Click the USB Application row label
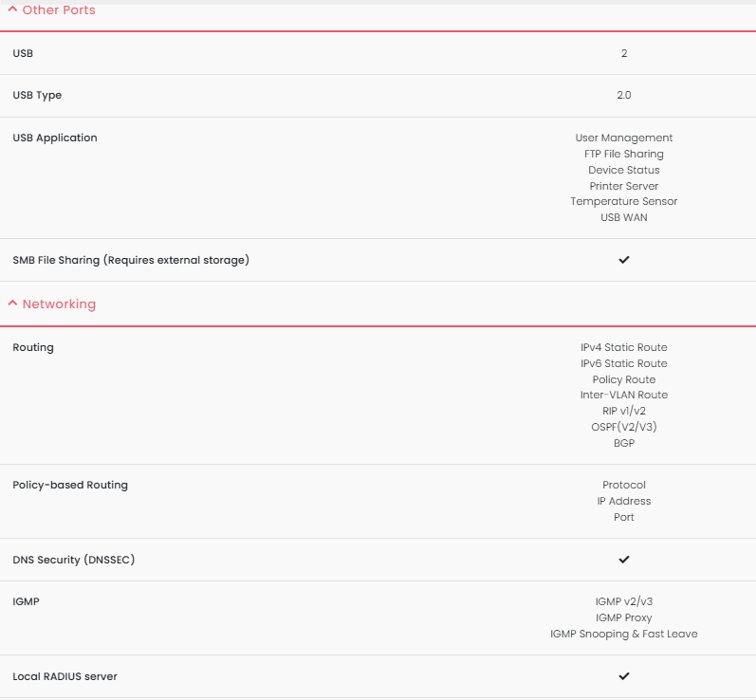 pyautogui.click(x=55, y=138)
